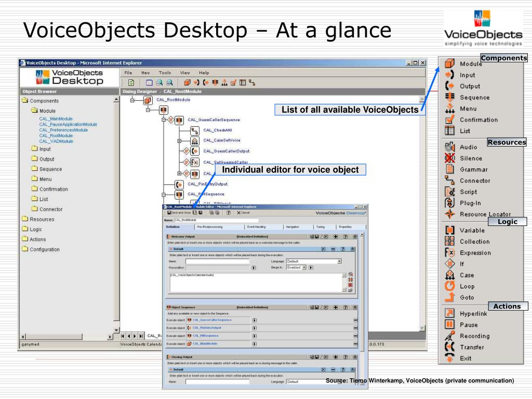Click the output icon beside CAL_GuessCallerOutput
Viewport: 532px width, 399px height.
click(x=194, y=151)
